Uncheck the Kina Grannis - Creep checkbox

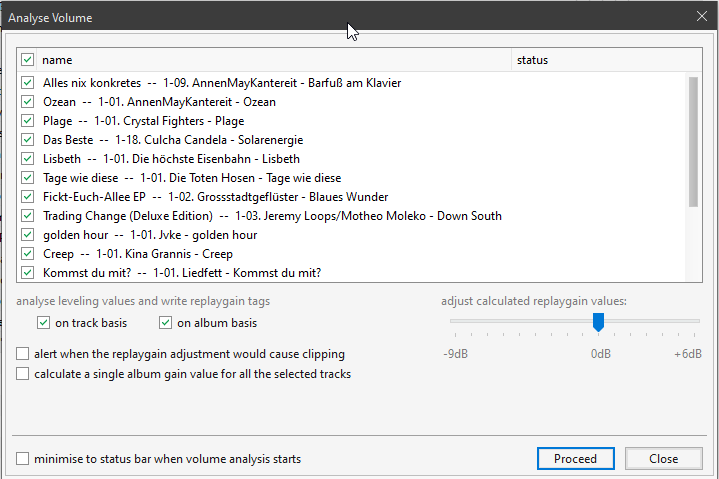28,253
